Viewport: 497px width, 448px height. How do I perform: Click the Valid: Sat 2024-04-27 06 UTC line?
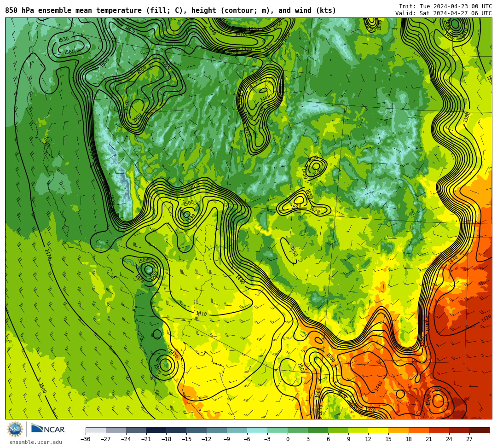[444, 13]
